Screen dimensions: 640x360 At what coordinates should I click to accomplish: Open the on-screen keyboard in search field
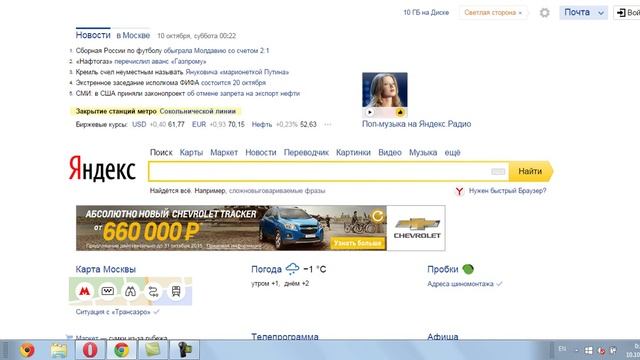click(x=498, y=171)
